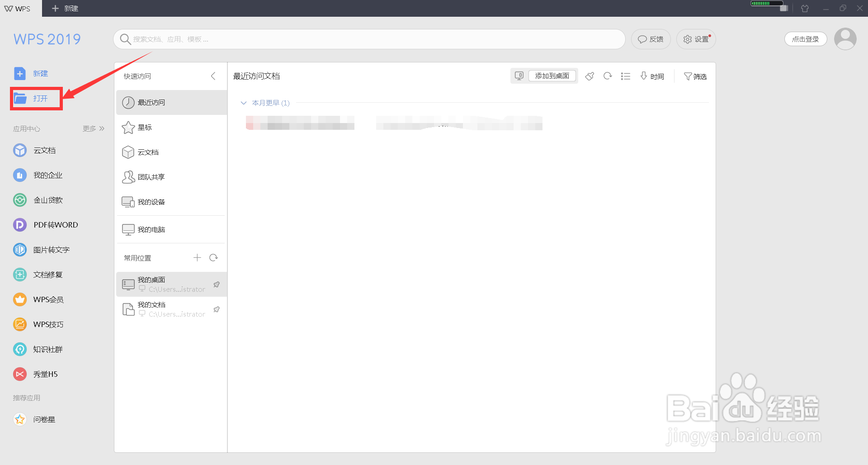Select 星标 starred documents
Screen dimensions: 868x465
(171, 128)
